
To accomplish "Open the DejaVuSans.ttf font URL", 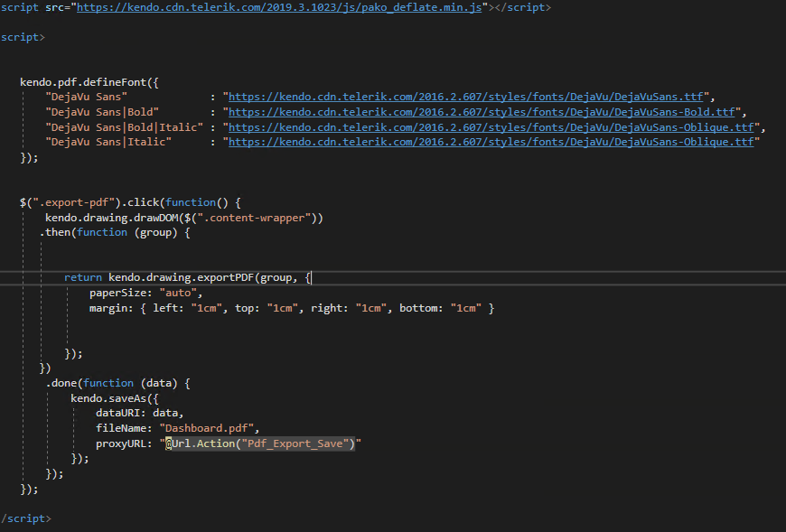I will 466,97.
